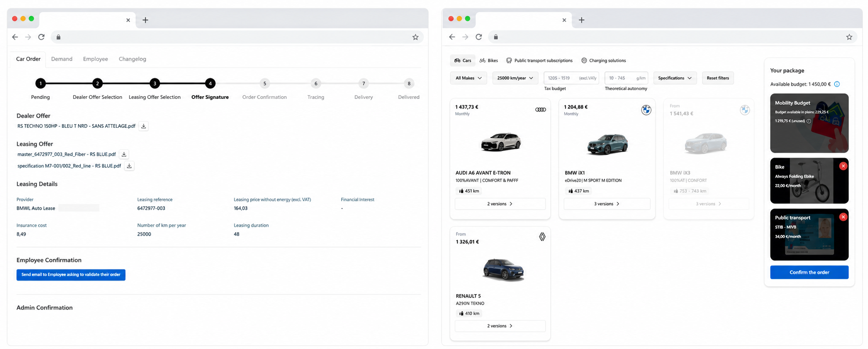Bookmark the page in the right browser window
868x349 pixels.
(x=849, y=37)
